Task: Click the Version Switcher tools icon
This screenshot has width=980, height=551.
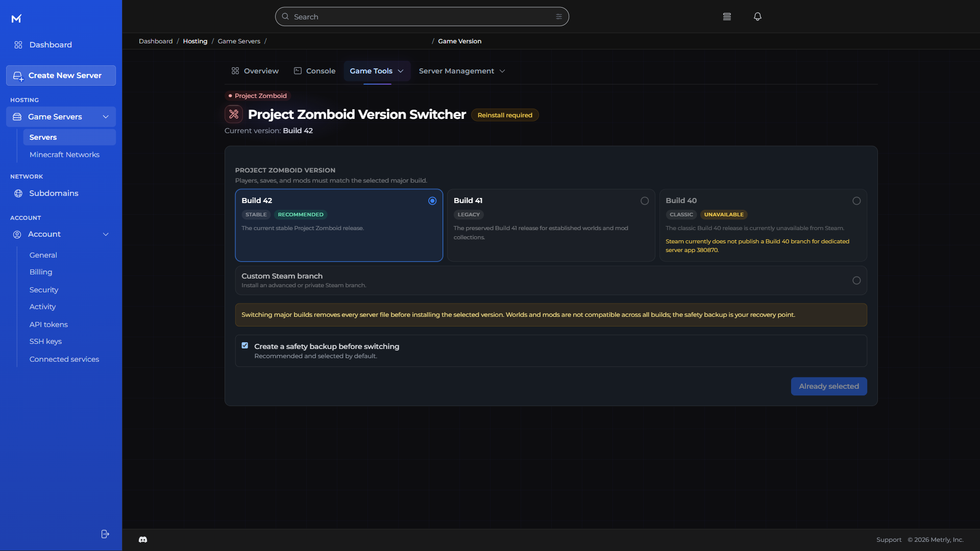Action: (x=234, y=114)
